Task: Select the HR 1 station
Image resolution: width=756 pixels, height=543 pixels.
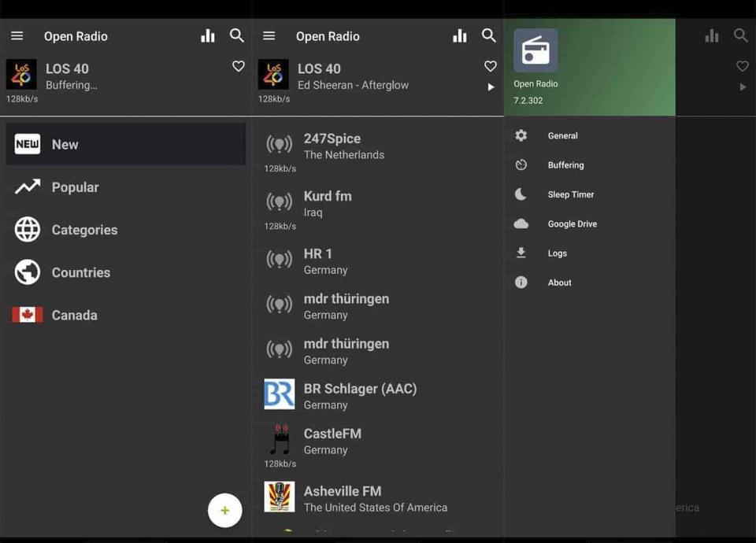Action: (378, 261)
